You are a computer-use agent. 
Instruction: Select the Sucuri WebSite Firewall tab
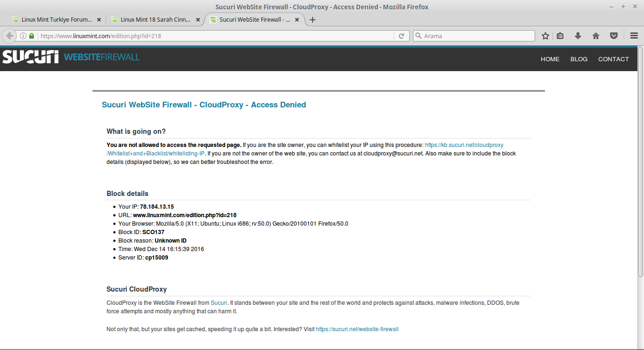(x=255, y=20)
